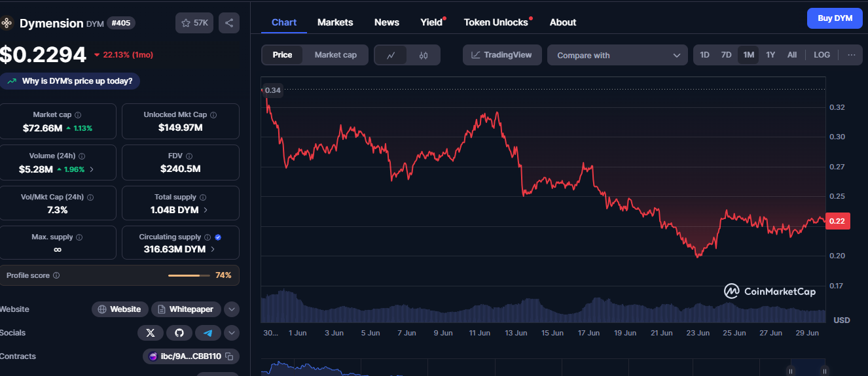Open the Token Unlocks tab
This screenshot has height=376, width=868.
click(496, 22)
